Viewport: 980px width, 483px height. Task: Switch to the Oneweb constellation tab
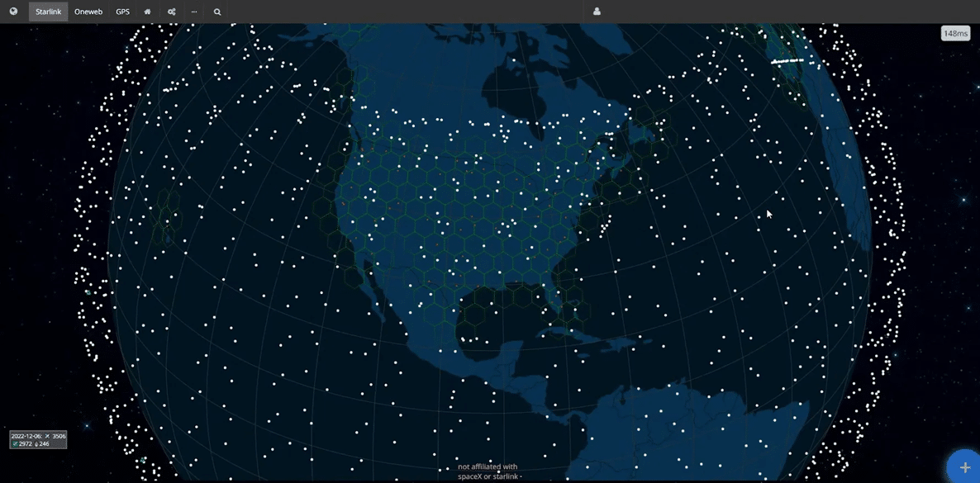point(88,12)
